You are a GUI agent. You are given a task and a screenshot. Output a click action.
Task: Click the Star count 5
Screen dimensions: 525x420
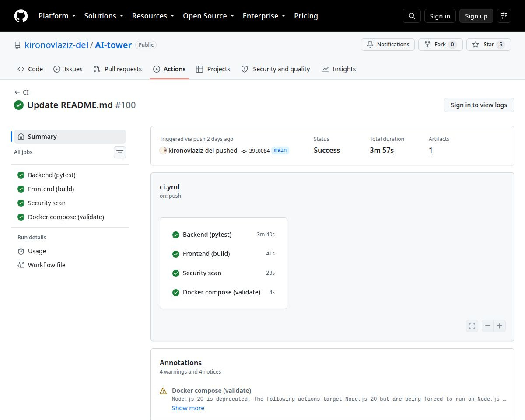tap(501, 45)
